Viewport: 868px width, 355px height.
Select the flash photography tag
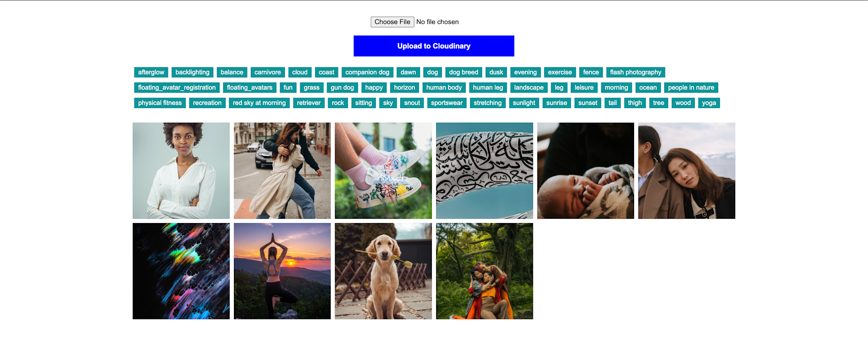click(635, 72)
